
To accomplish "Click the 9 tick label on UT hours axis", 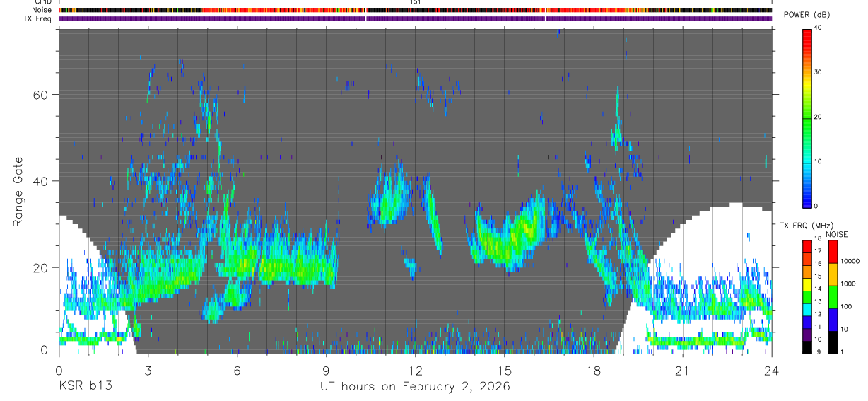I will [x=326, y=371].
